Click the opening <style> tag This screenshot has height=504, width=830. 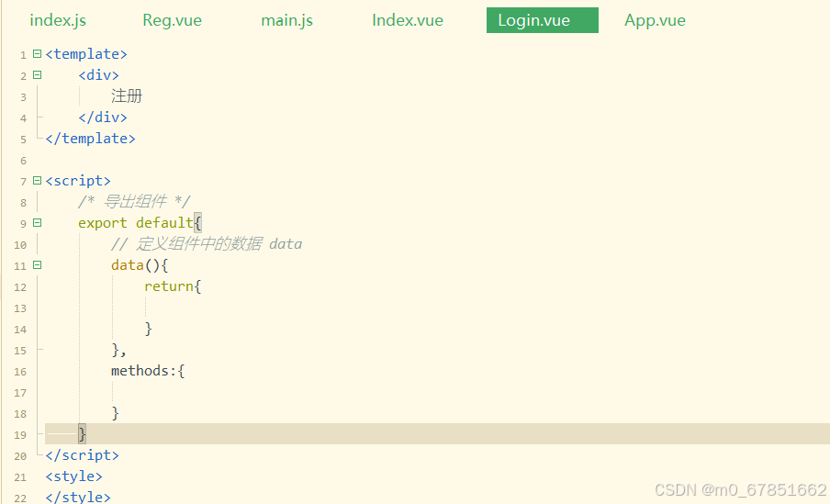pos(74,476)
